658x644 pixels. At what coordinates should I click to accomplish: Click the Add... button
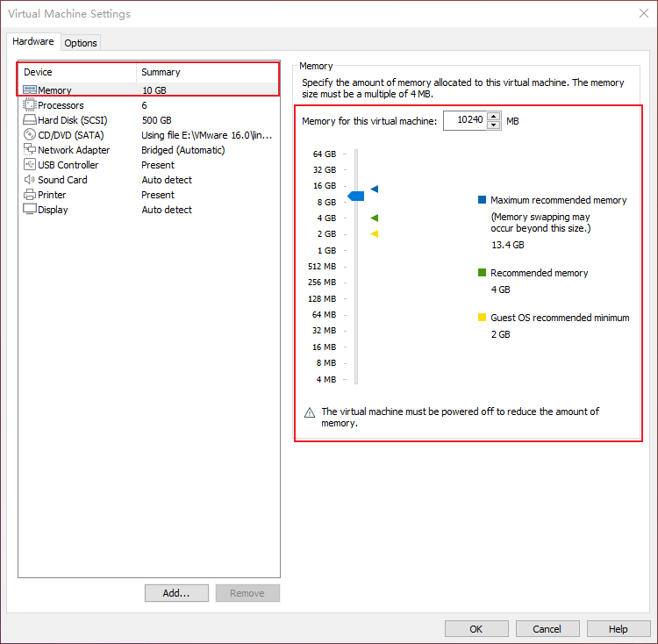pyautogui.click(x=176, y=593)
